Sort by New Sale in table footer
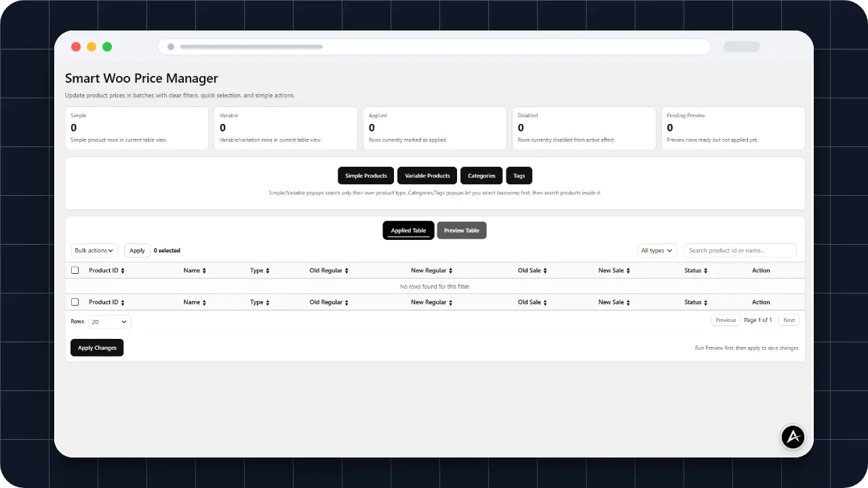 point(614,302)
